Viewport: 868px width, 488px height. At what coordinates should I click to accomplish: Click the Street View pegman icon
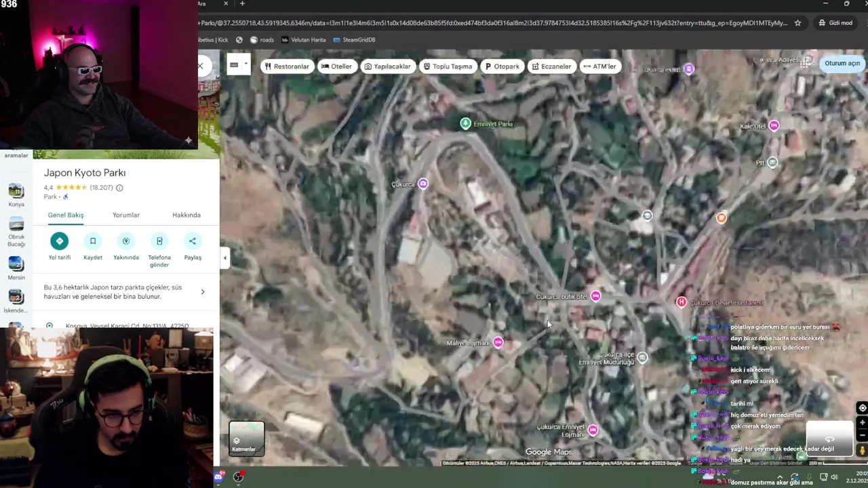862,450
